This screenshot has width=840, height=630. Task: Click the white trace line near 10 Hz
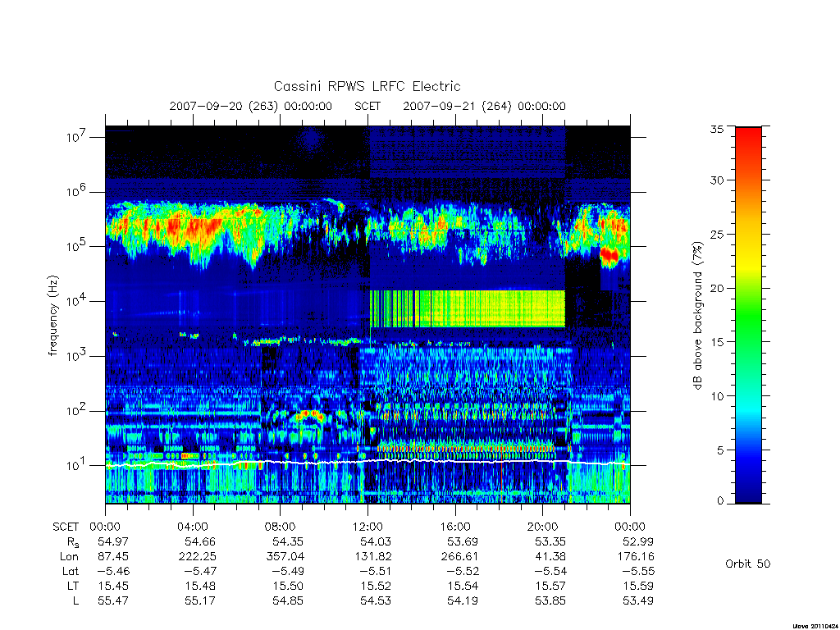[x=367, y=463]
